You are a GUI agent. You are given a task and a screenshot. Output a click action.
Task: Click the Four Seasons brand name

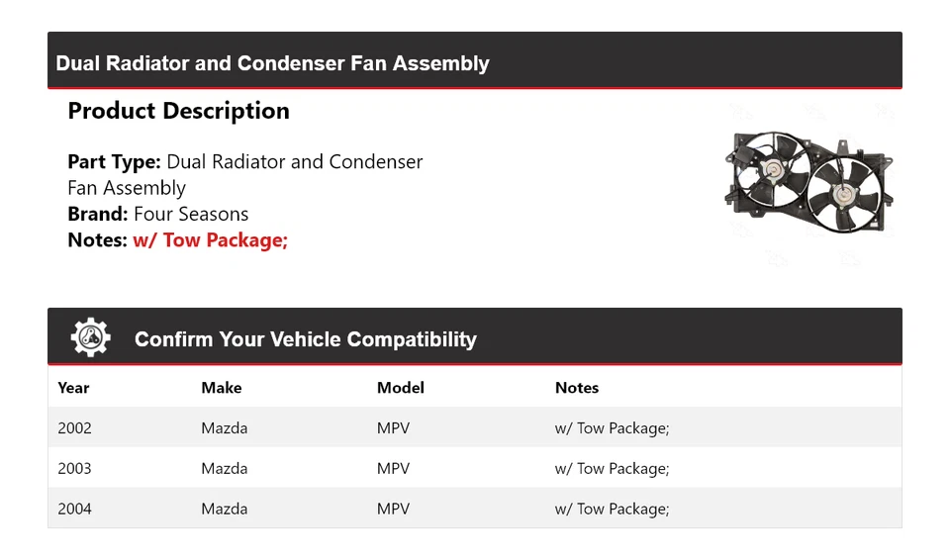[x=191, y=214]
